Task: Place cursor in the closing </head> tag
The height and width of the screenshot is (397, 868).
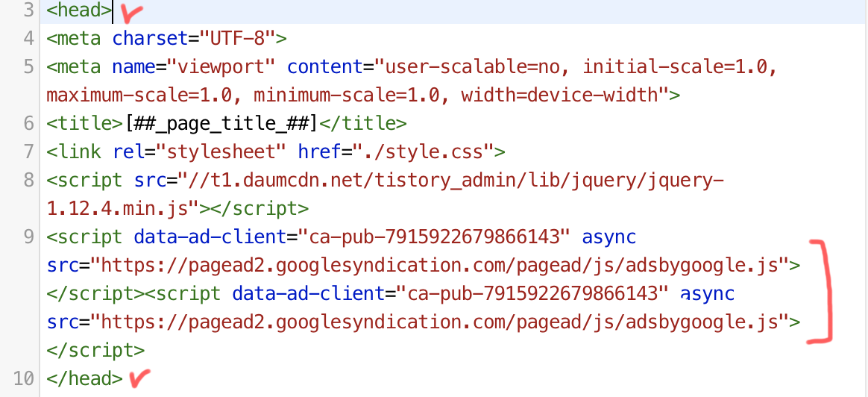Action: (x=85, y=379)
